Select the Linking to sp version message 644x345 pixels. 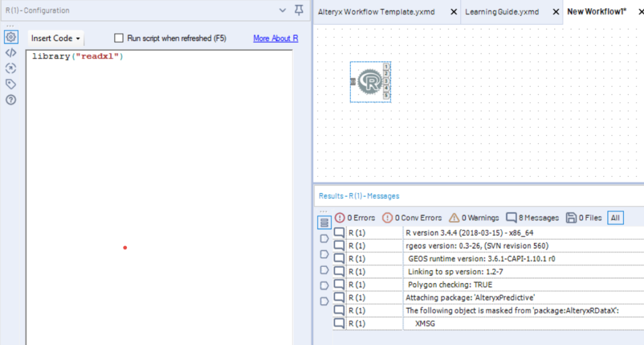(x=488, y=272)
